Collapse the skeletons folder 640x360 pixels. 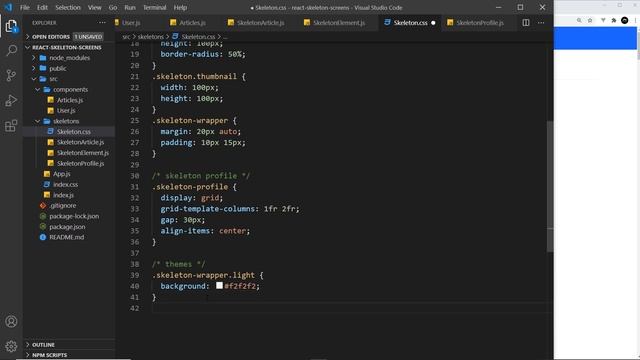69,121
